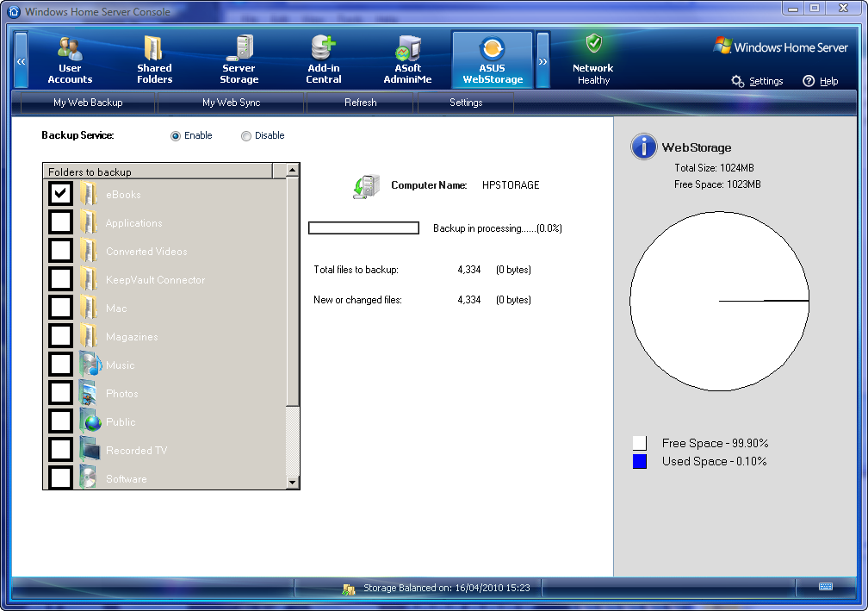Click the Help question mark icon
Viewport: 868px width, 611px height.
(x=809, y=81)
